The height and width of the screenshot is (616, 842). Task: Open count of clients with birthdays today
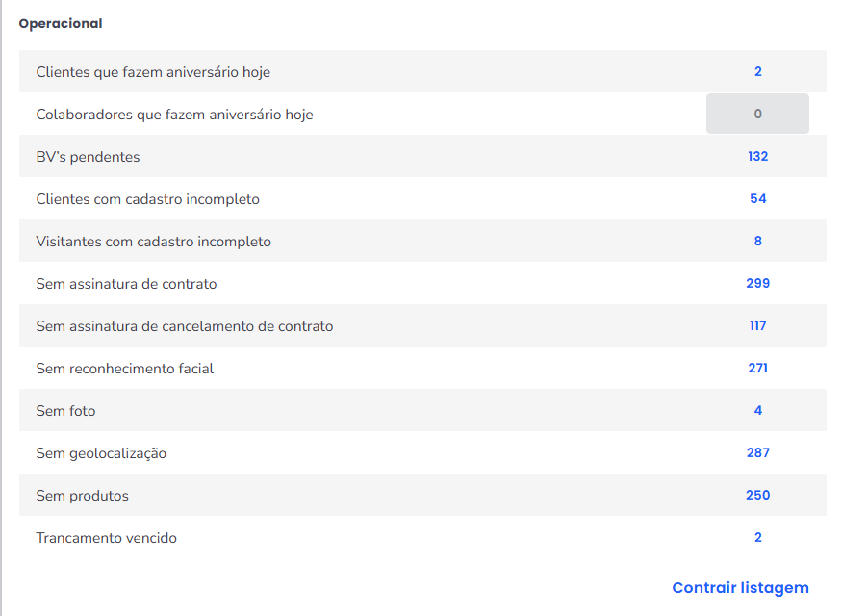click(758, 72)
